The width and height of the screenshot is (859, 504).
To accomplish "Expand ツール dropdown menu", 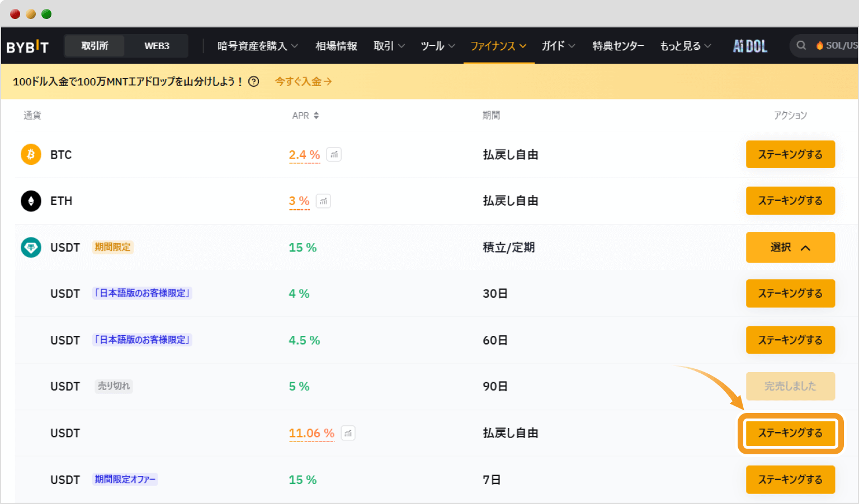I will point(438,46).
